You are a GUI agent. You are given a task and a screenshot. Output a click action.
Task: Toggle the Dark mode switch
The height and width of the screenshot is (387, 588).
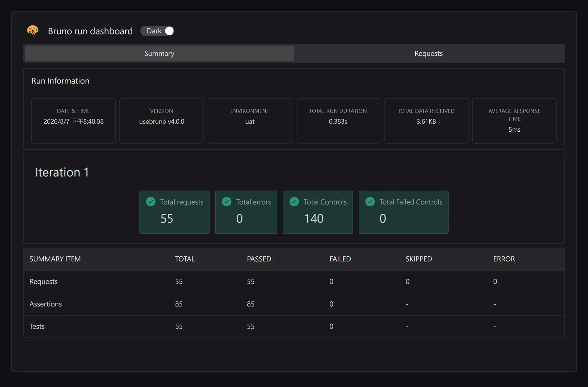point(157,31)
